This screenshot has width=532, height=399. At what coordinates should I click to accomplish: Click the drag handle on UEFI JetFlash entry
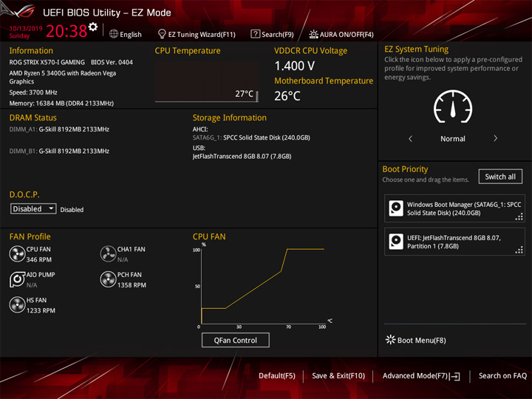tap(519, 250)
